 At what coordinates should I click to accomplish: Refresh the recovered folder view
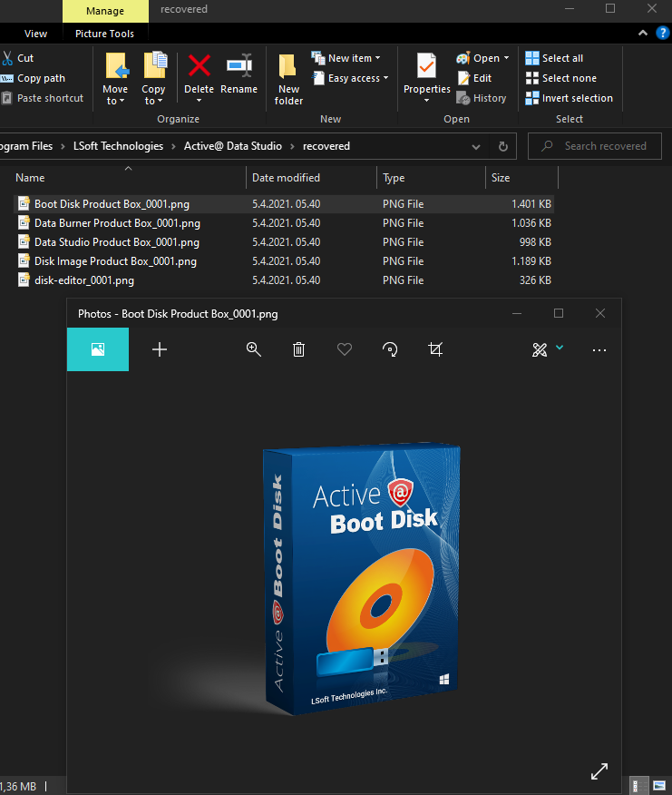pyautogui.click(x=503, y=146)
